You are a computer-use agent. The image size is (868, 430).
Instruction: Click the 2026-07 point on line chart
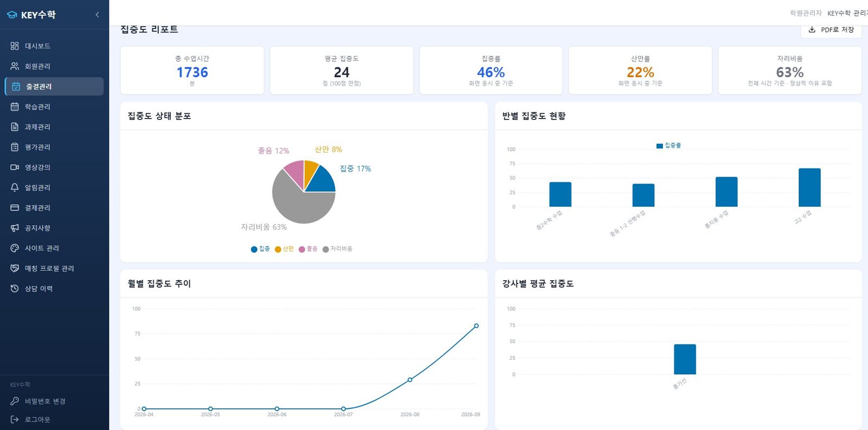[343, 409]
